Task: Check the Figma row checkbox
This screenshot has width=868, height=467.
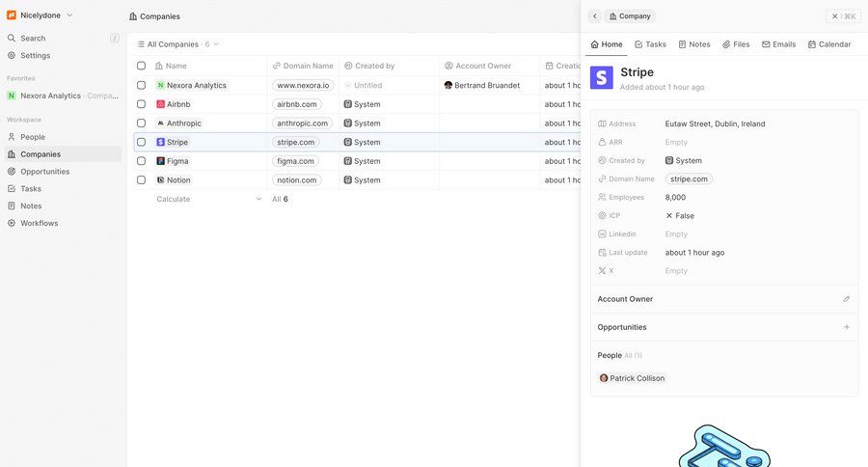Action: pyautogui.click(x=141, y=161)
